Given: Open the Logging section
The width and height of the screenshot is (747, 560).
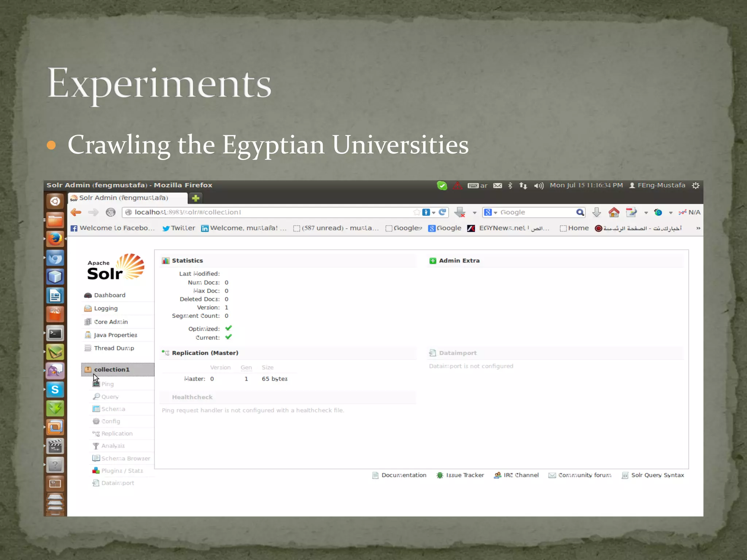Looking at the screenshot, I should click(x=101, y=308).
